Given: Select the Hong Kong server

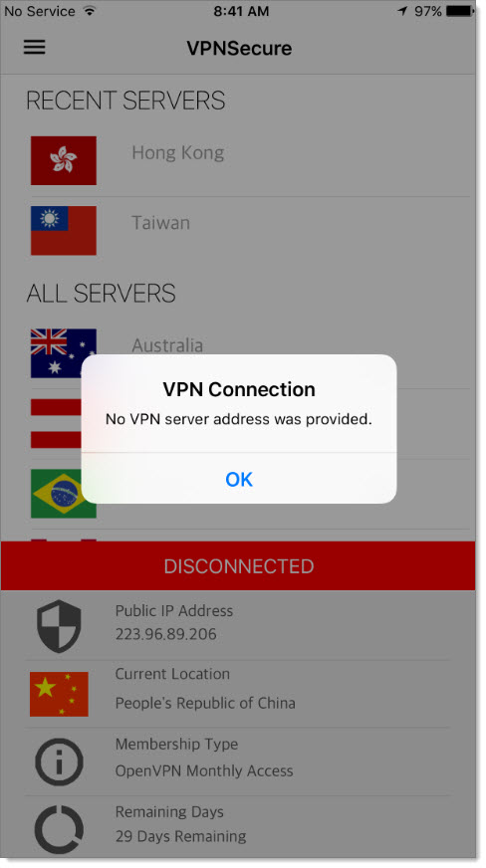Looking at the screenshot, I should coord(250,161).
